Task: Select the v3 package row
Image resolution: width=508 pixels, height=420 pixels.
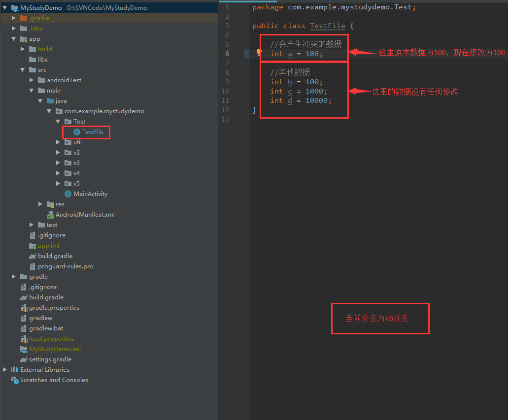Action: (x=109, y=162)
